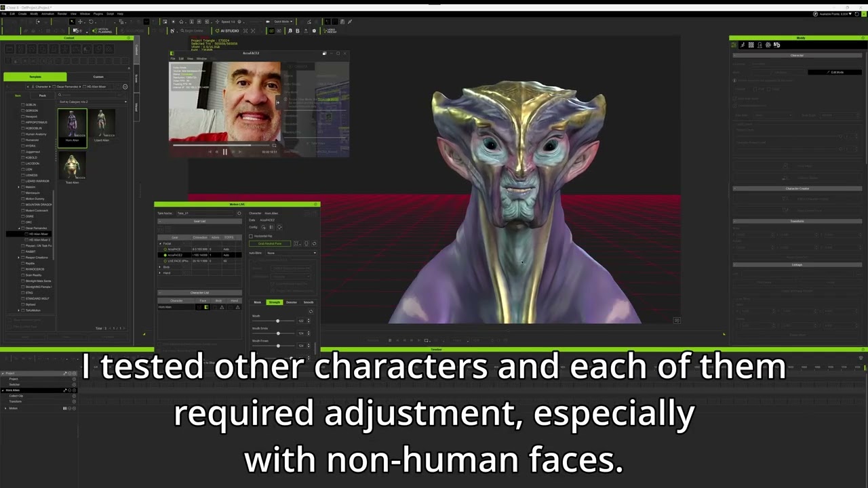Click the circled arrow icon beside content path

125,87
